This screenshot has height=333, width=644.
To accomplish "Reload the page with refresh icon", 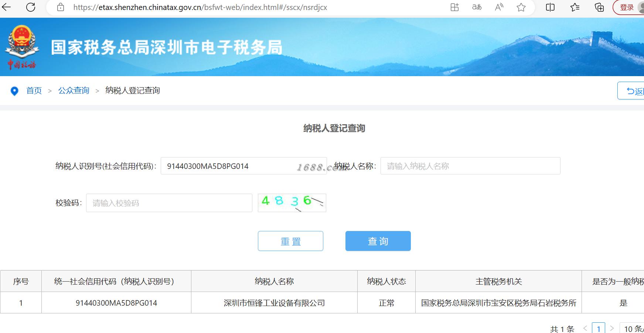I will [31, 7].
